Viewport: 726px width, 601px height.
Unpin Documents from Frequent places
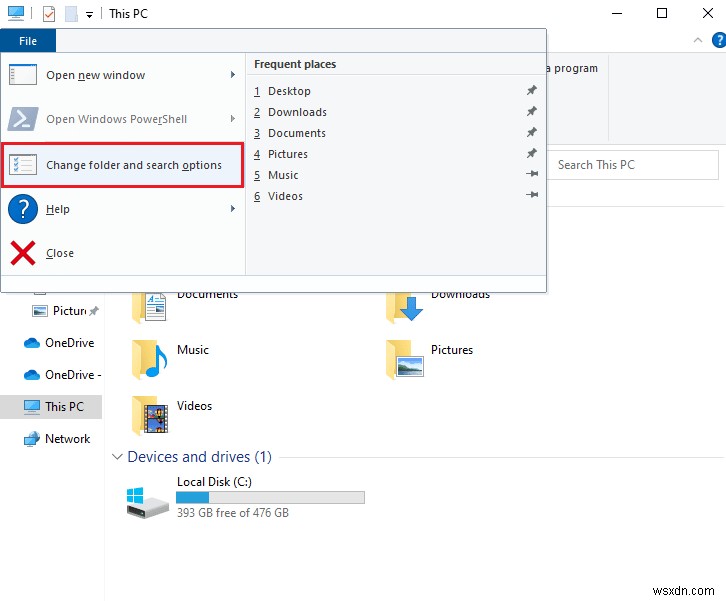(x=532, y=132)
